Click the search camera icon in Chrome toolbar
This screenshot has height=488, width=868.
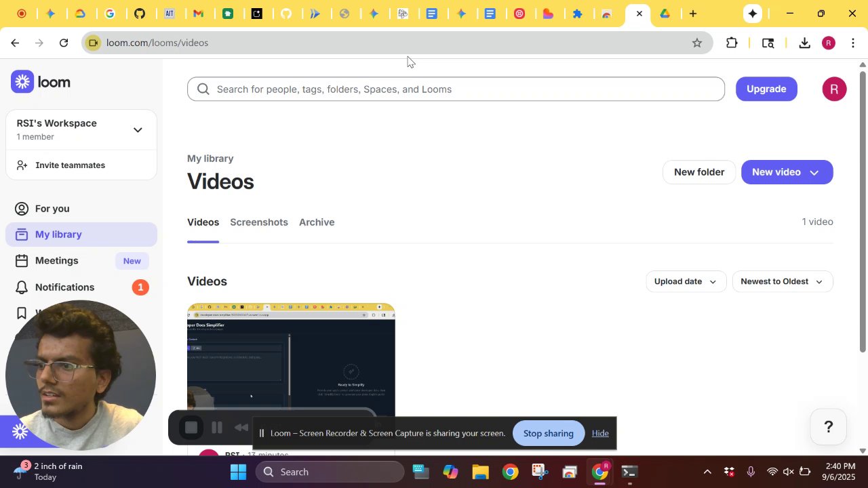tap(768, 43)
